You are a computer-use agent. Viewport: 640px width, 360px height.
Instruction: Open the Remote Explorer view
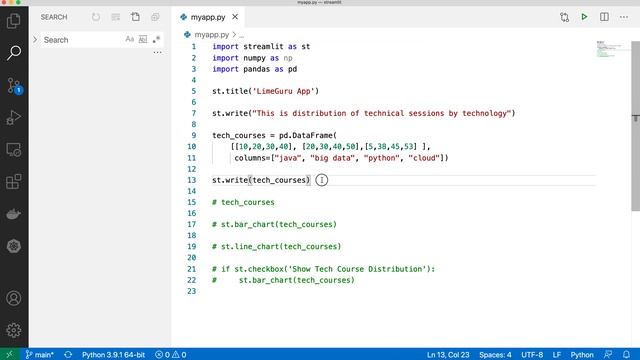(14, 150)
